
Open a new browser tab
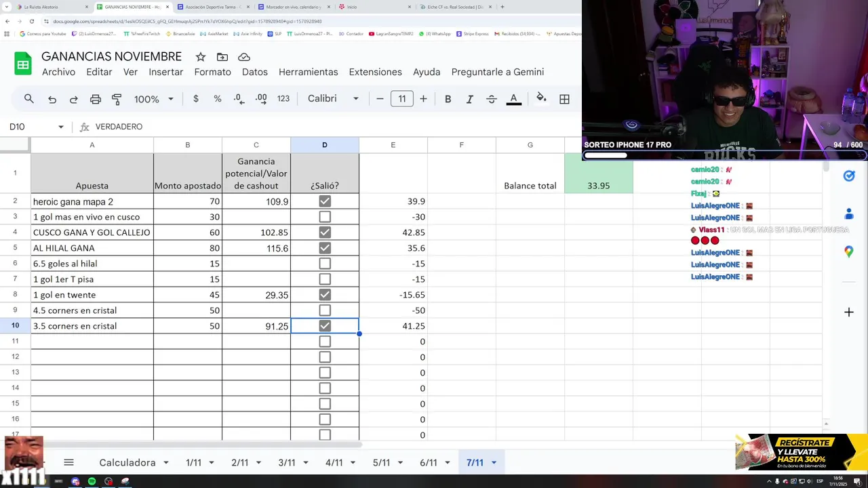click(x=502, y=7)
